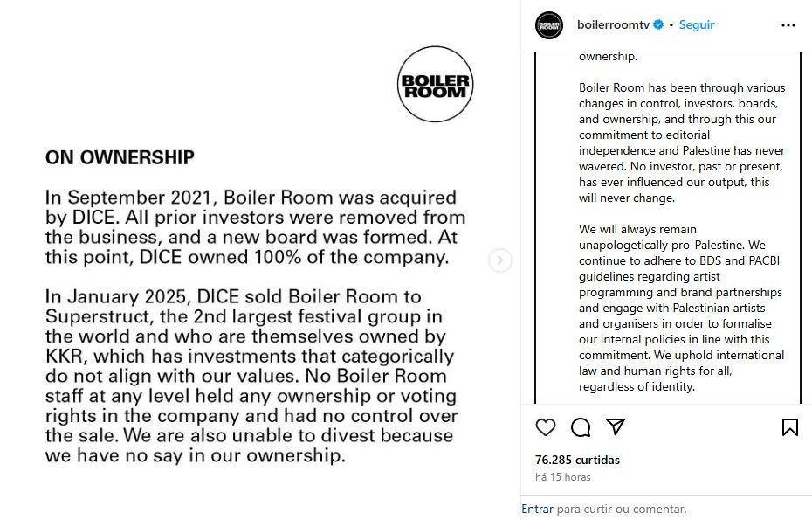Image resolution: width=812 pixels, height=520 pixels.
Task: Share the post using the paper plane icon
Action: coord(616,427)
